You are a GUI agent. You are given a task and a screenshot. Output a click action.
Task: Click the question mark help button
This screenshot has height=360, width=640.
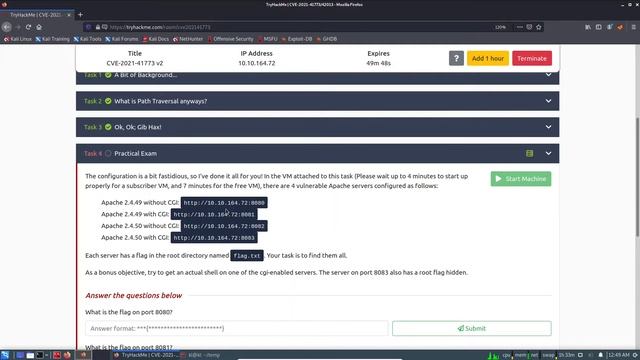tap(456, 58)
